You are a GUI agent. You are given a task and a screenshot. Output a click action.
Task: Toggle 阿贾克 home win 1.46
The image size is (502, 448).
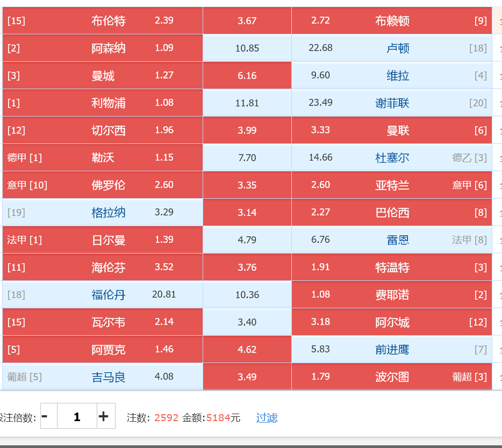(x=103, y=349)
